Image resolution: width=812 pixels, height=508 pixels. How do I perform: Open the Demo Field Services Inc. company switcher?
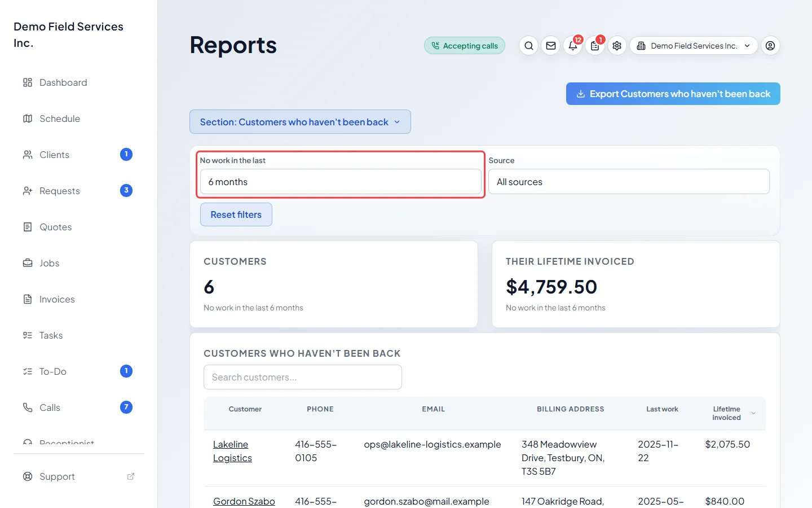tap(694, 46)
